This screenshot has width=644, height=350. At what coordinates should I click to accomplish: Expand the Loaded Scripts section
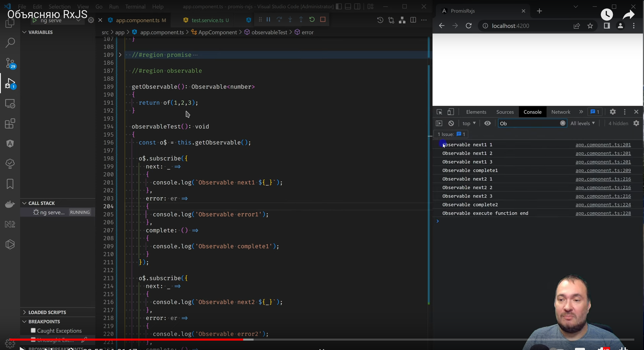[x=47, y=312]
